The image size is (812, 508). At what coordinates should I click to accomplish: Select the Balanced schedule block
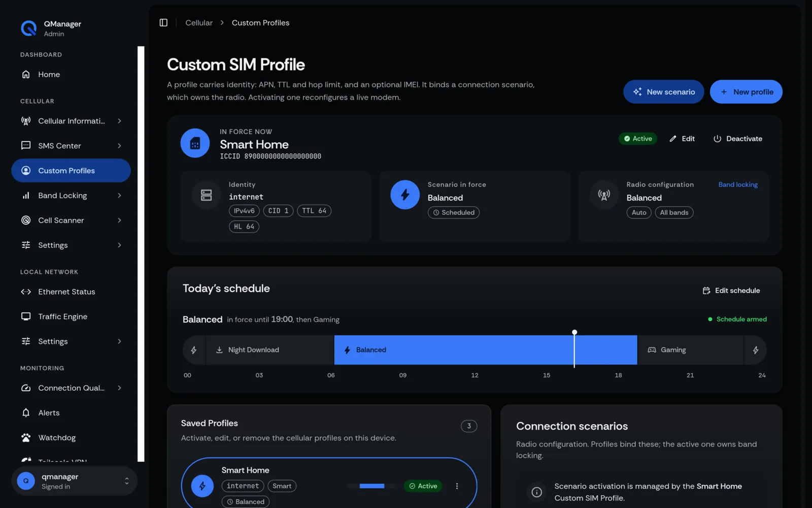(x=486, y=350)
